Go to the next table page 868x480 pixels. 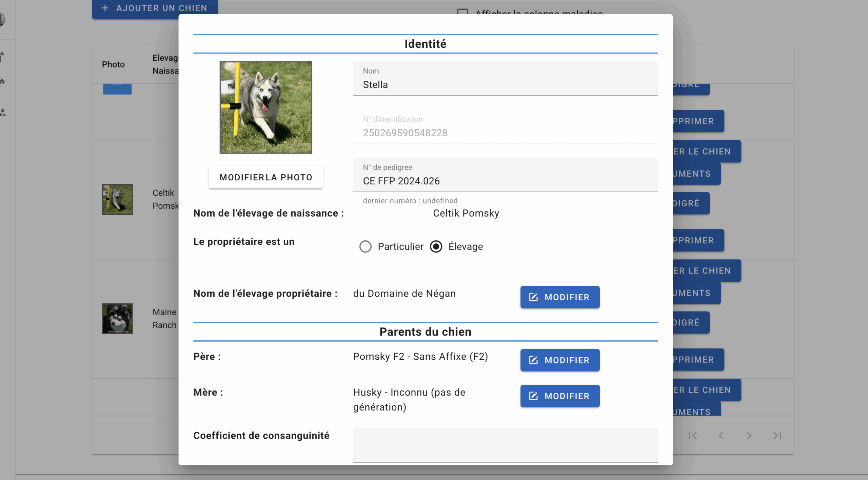coord(749,436)
